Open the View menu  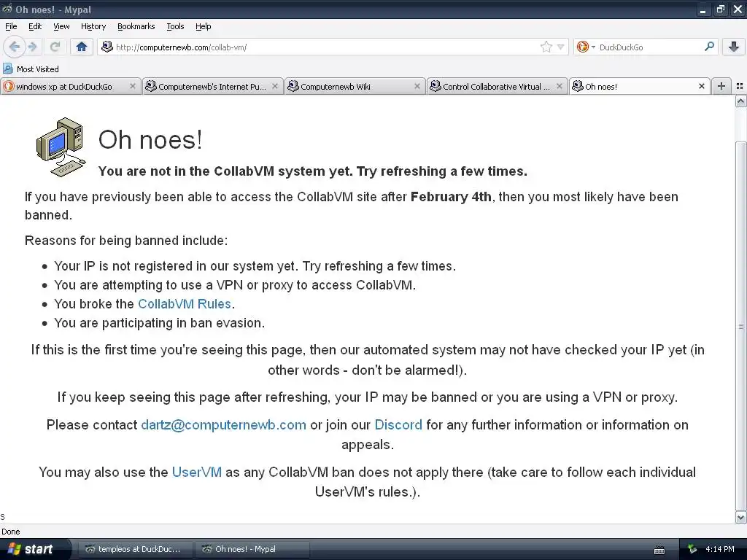(x=61, y=26)
